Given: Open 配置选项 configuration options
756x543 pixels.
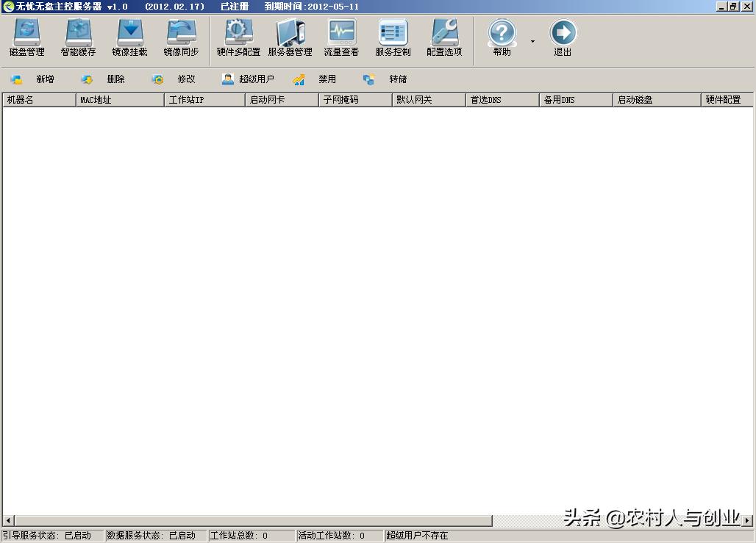Looking at the screenshot, I should pos(444,37).
